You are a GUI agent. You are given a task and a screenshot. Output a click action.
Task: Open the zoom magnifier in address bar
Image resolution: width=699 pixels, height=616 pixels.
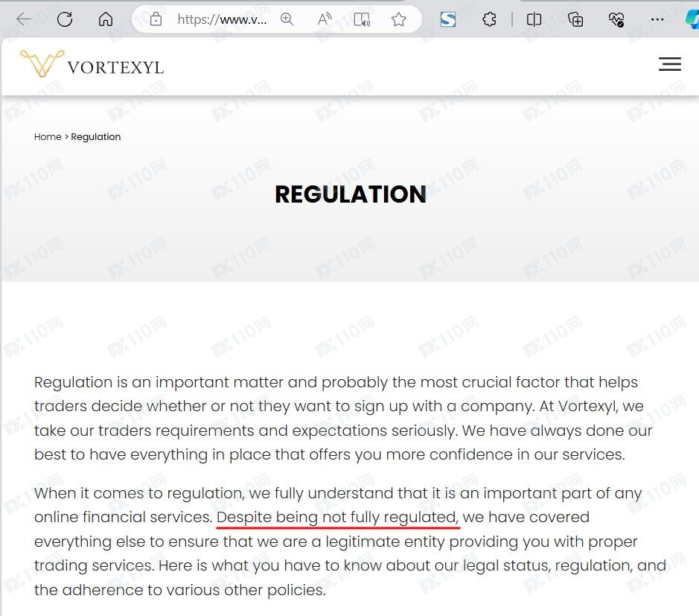pos(287,19)
